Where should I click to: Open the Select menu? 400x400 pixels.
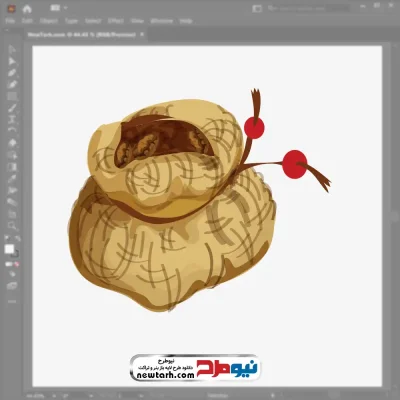92,21
